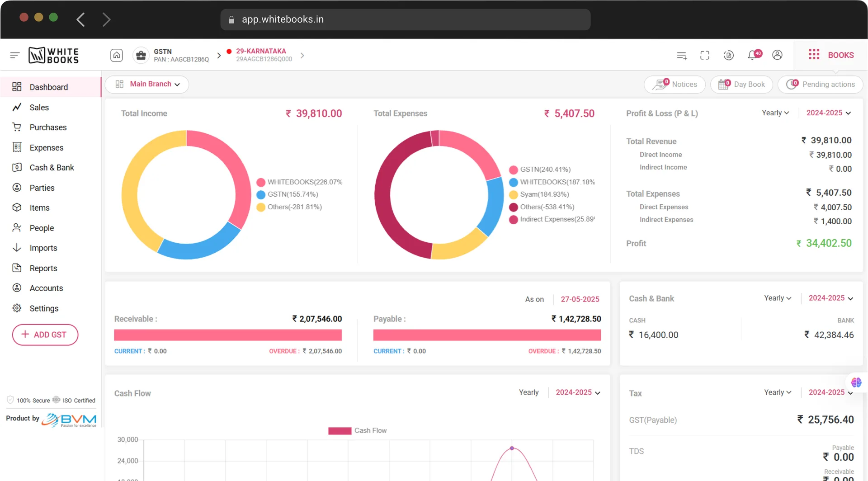
Task: Open Cash & Bank 2024-2025 year dropdown
Action: tap(830, 298)
